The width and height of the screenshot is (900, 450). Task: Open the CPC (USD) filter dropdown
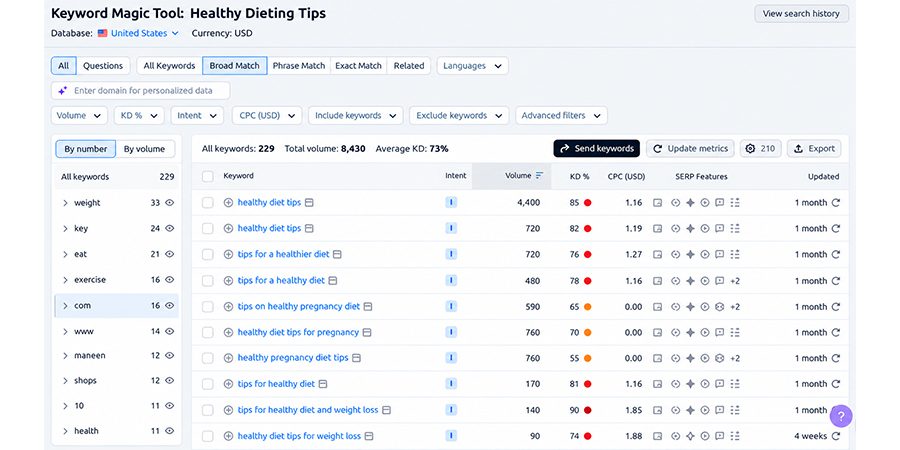pos(267,115)
